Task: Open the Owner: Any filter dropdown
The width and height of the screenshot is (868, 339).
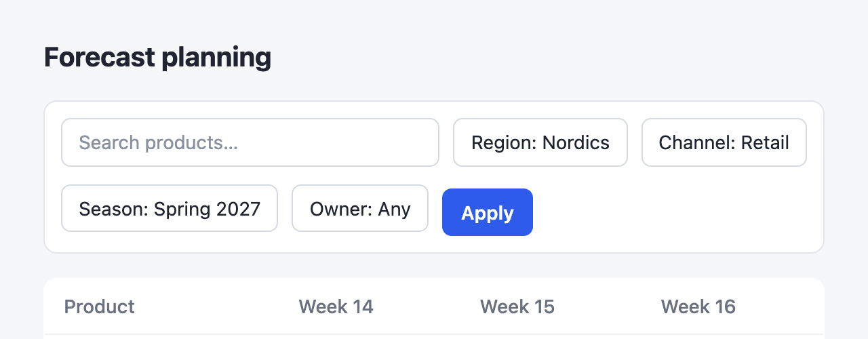Action: point(360,208)
